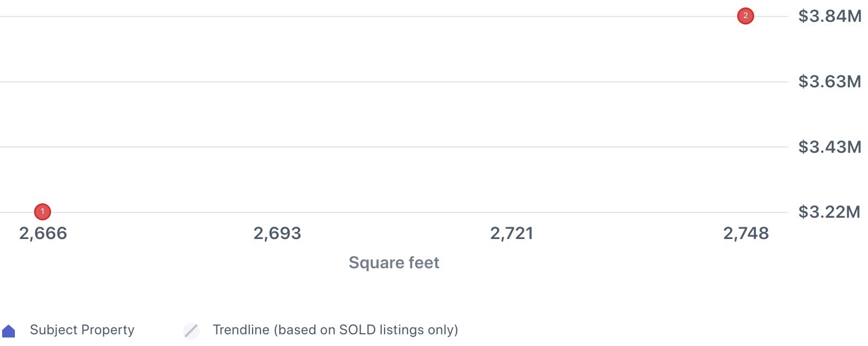
Task: Click the Trendline slash legend icon
Action: pos(191,331)
